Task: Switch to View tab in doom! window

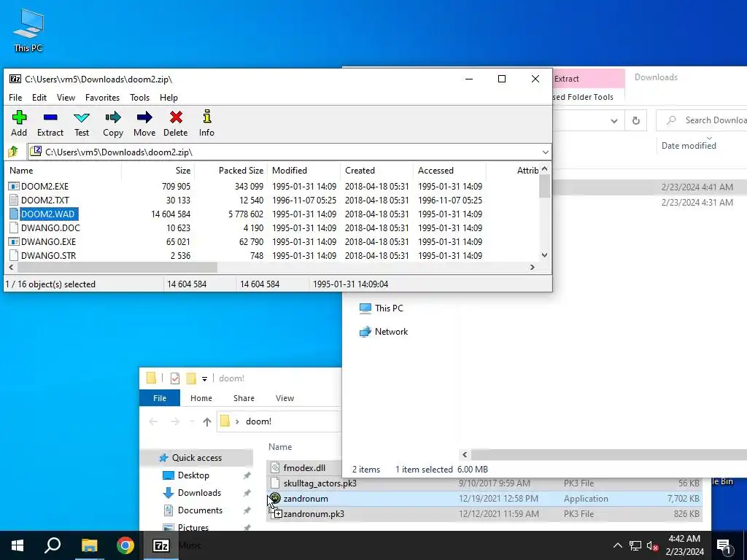Action: click(x=285, y=398)
